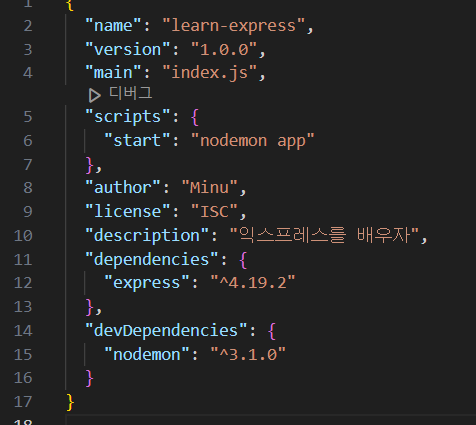
Task: Click line number 5 in the gutter
Action: pos(28,117)
